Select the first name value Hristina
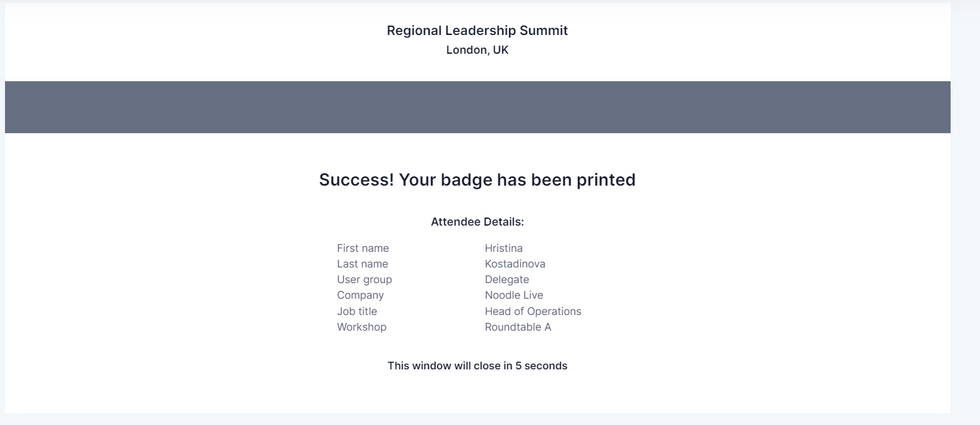This screenshot has width=980, height=425. click(503, 248)
